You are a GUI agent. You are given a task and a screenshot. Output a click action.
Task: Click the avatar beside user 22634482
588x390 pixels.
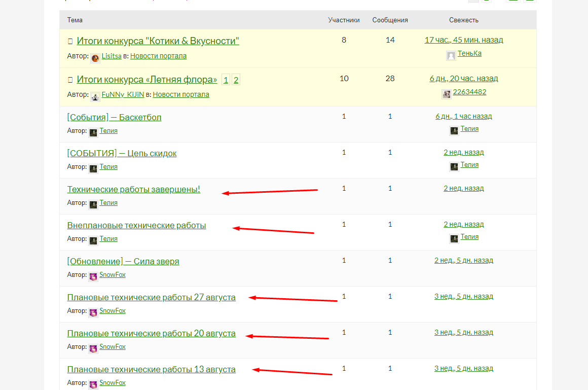pyautogui.click(x=447, y=94)
